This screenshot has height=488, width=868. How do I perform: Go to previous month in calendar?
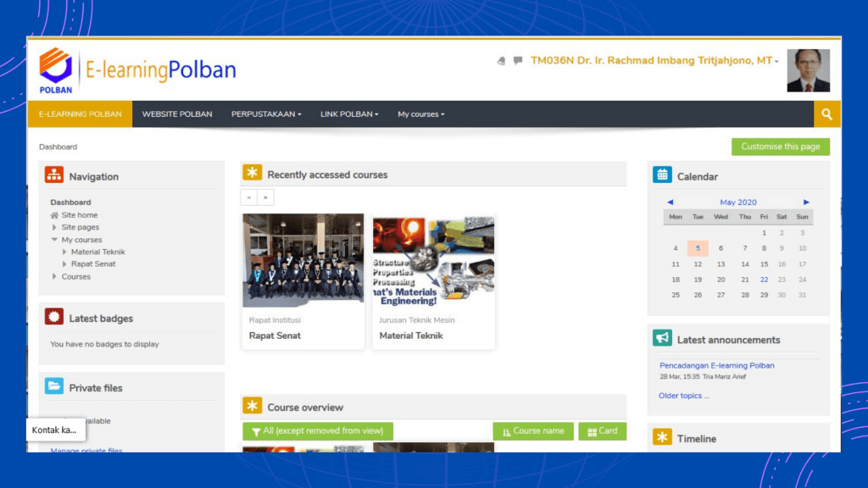(670, 202)
